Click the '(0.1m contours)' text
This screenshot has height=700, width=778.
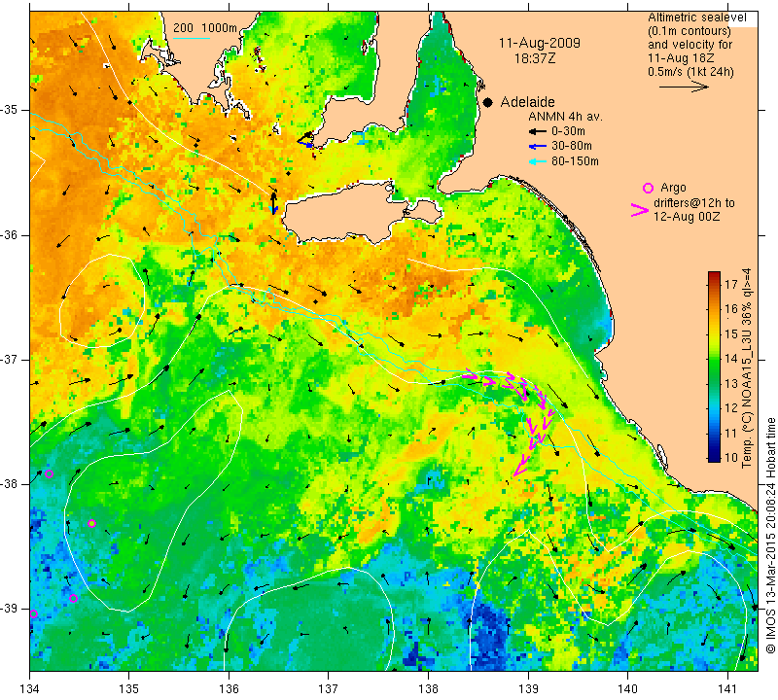690,31
